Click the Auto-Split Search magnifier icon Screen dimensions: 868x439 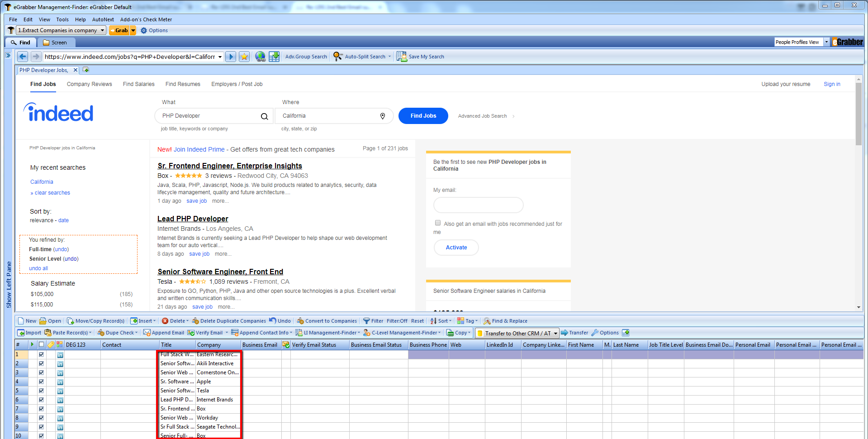coord(338,57)
